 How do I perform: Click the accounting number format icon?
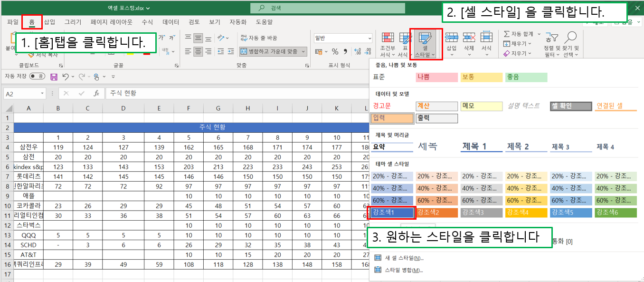click(320, 51)
